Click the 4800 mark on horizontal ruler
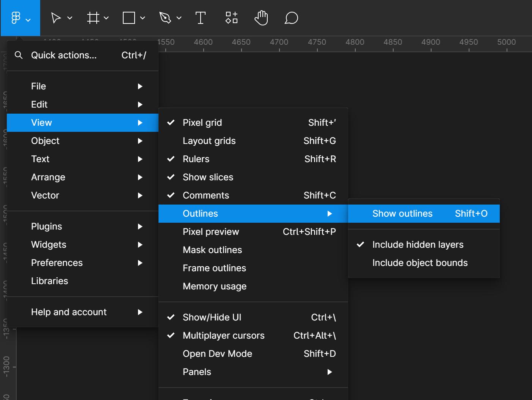532x400 pixels. tap(355, 42)
